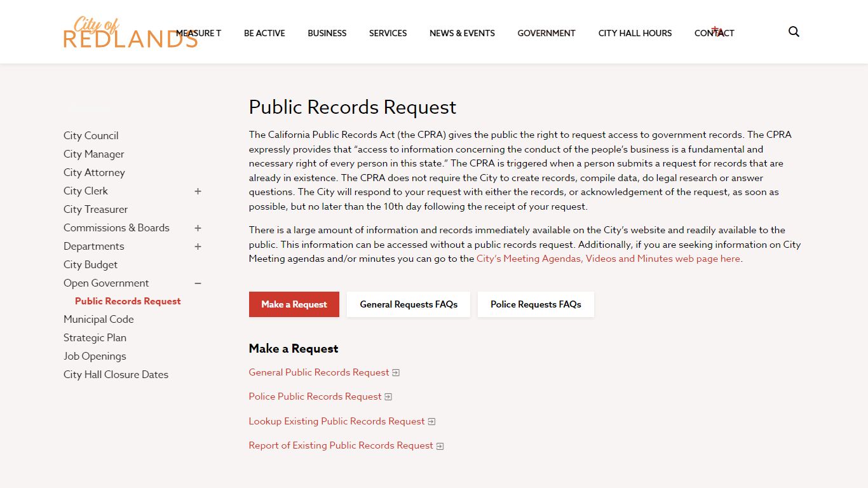Click the City of Redlands logo

(130, 33)
